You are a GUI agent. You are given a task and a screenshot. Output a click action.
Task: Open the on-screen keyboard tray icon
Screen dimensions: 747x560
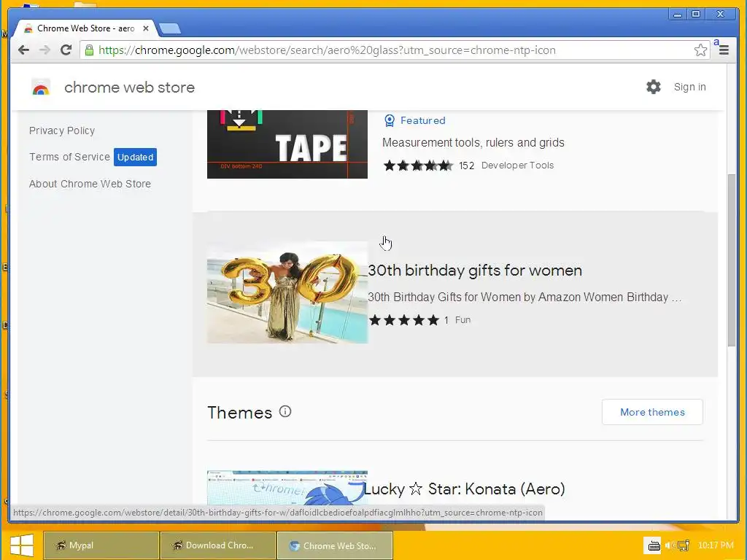[654, 545]
